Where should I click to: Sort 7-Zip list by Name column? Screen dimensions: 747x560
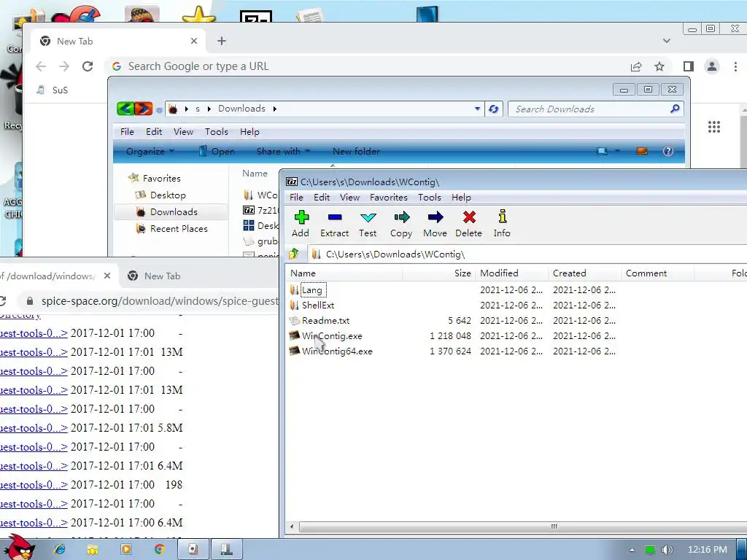(345, 273)
